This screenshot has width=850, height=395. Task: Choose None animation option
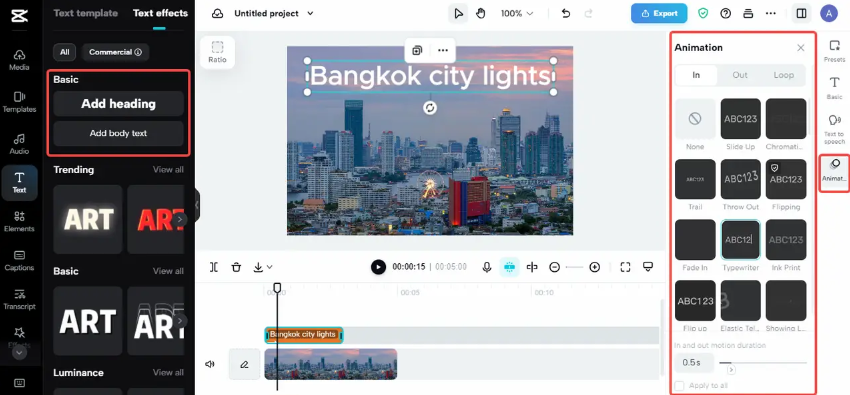[695, 119]
